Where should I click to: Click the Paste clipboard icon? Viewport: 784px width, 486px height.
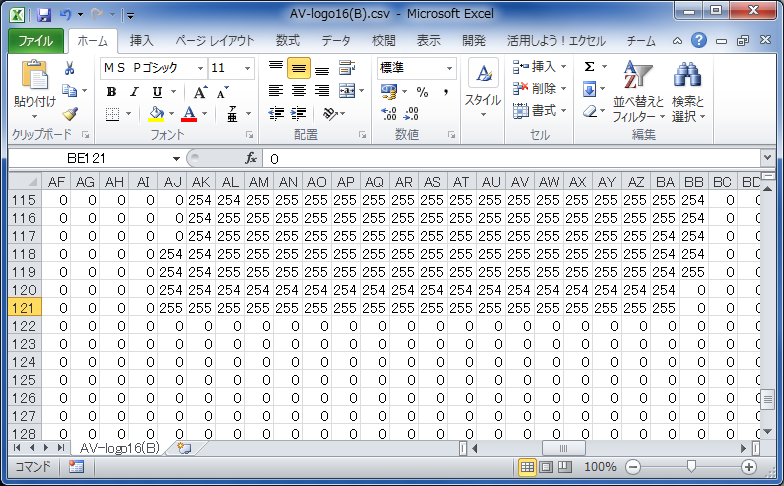tap(34, 76)
